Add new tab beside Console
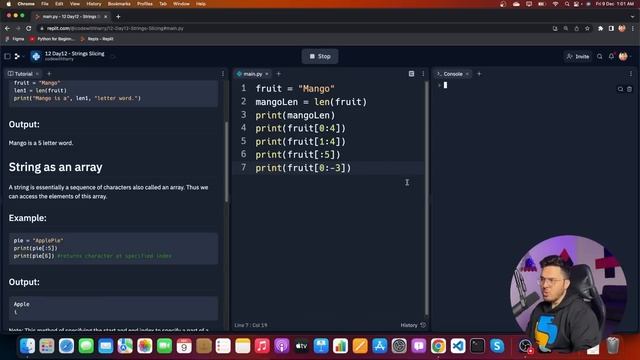 click(479, 74)
